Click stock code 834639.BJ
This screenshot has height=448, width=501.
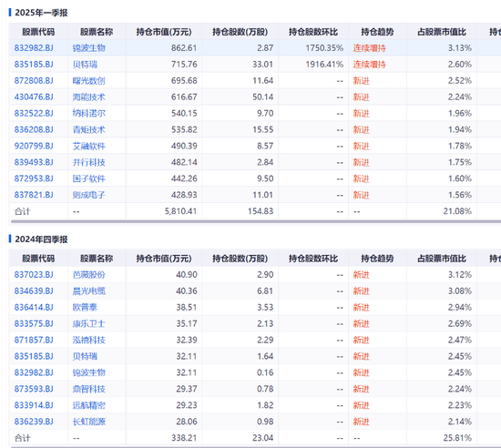[34, 290]
